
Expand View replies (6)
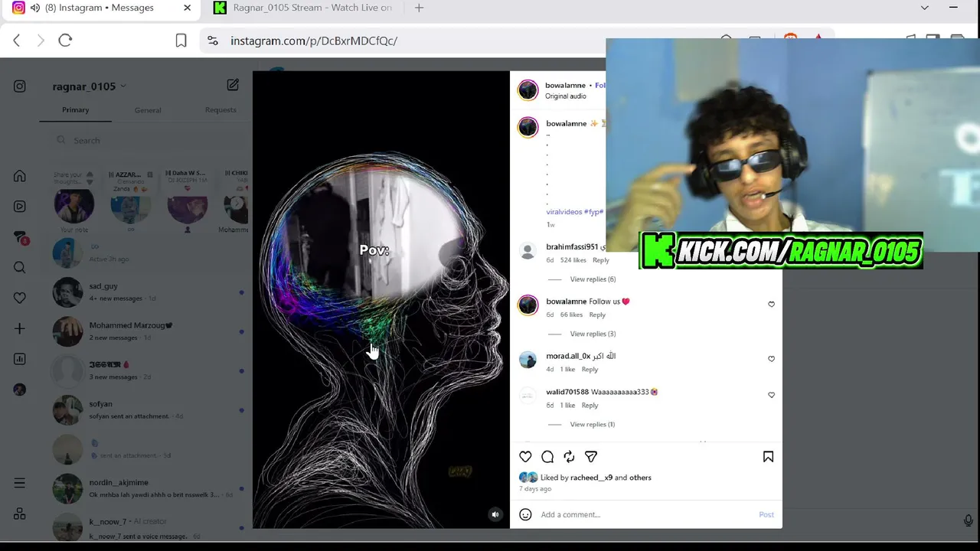click(x=593, y=279)
